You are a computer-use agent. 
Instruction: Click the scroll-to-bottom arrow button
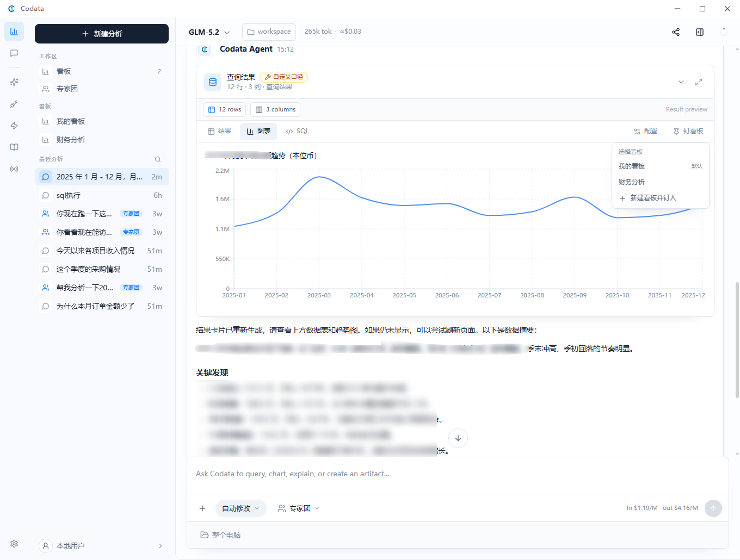[x=458, y=438]
